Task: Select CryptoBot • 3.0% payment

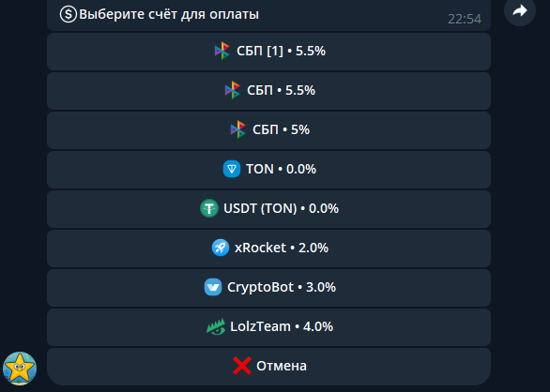Action: 268,288
